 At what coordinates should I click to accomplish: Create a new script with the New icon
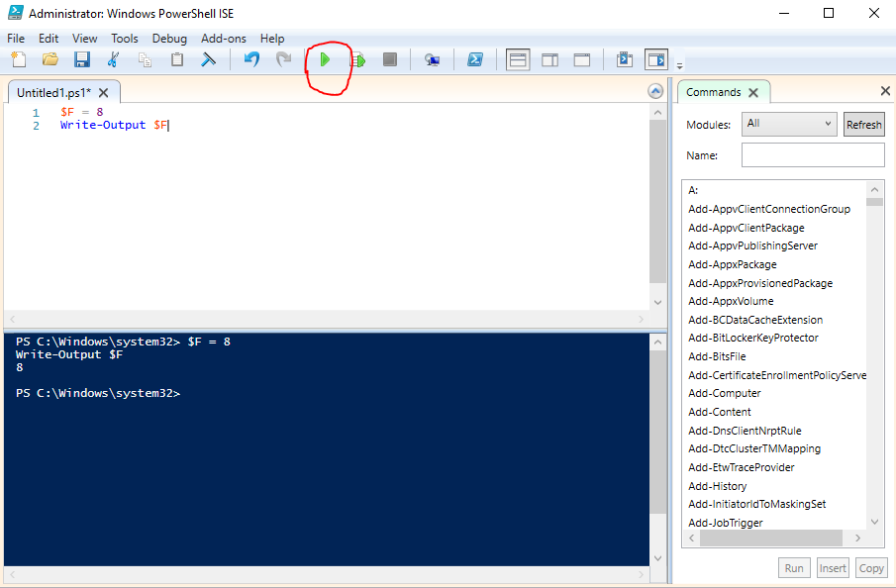pyautogui.click(x=19, y=59)
